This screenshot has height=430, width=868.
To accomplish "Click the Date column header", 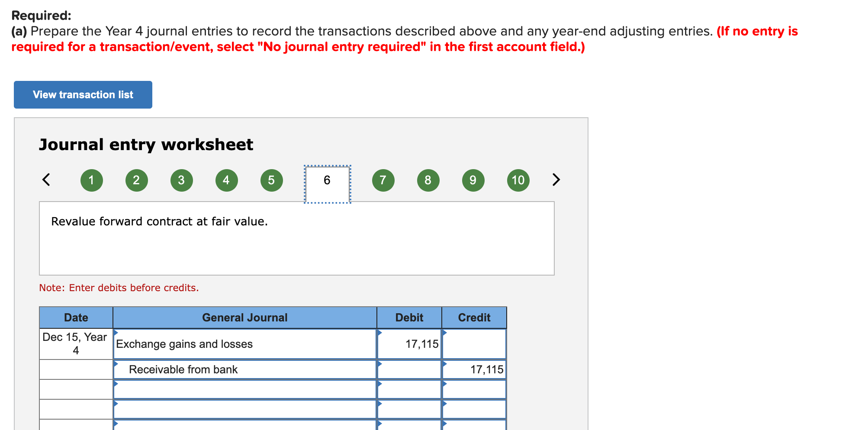I will pyautogui.click(x=76, y=318).
